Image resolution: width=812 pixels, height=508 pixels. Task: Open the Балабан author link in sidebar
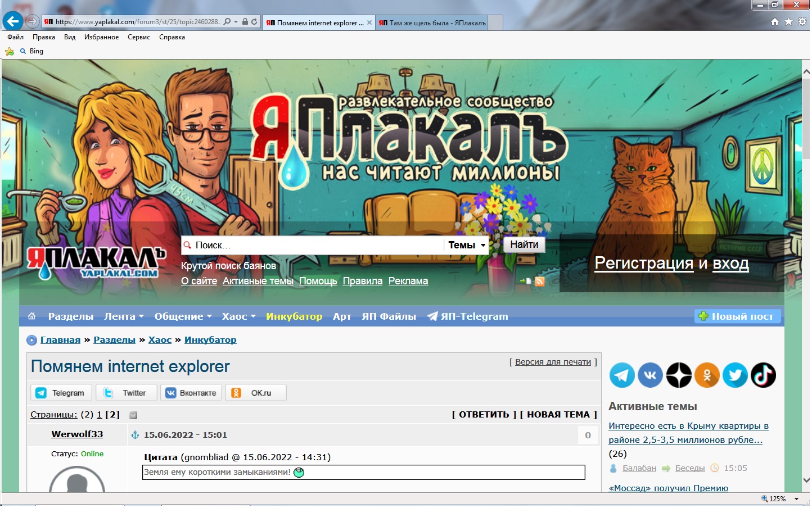click(639, 469)
